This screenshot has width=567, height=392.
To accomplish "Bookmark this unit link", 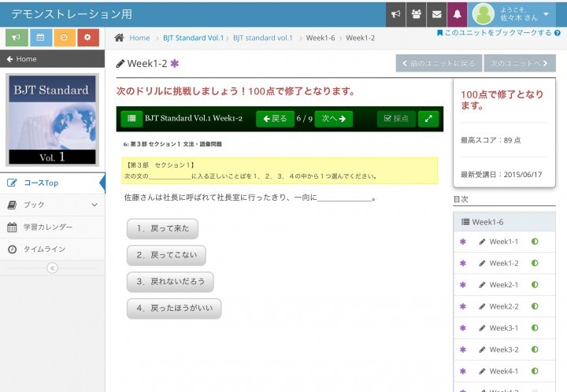I will [495, 33].
